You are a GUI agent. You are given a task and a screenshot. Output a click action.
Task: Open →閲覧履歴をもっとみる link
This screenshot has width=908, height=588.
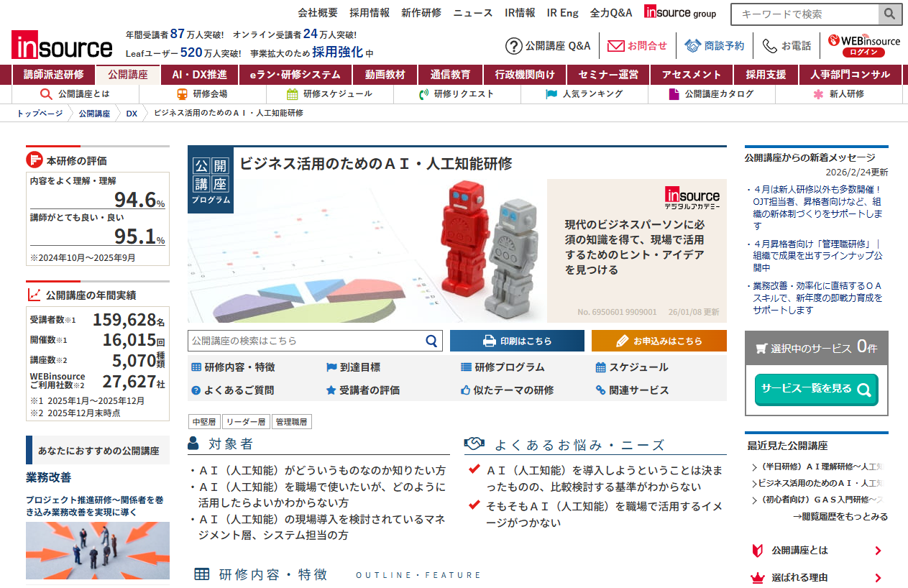(840, 517)
